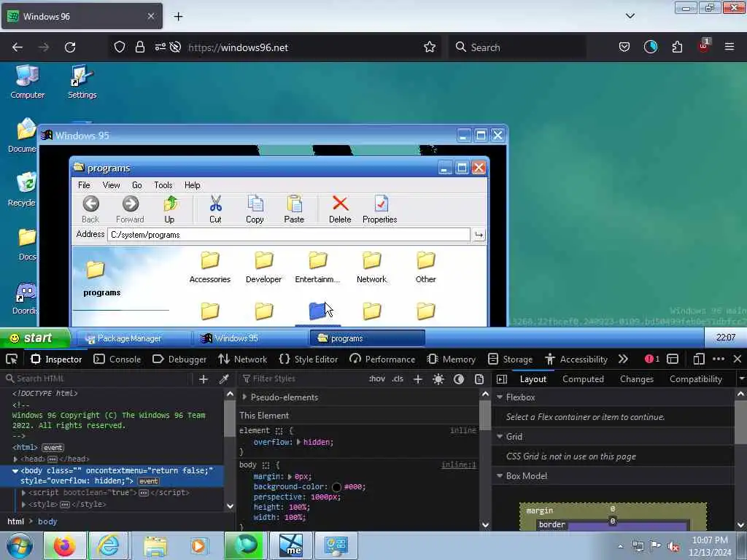Screen dimensions: 747x560
Task: Click the start button
Action: coord(35,338)
